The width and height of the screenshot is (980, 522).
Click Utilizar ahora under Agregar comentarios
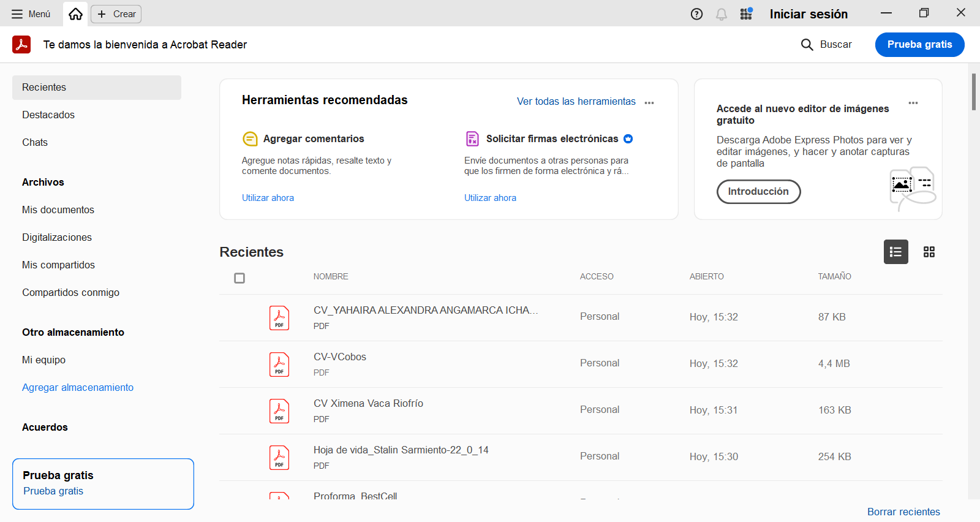(x=268, y=198)
